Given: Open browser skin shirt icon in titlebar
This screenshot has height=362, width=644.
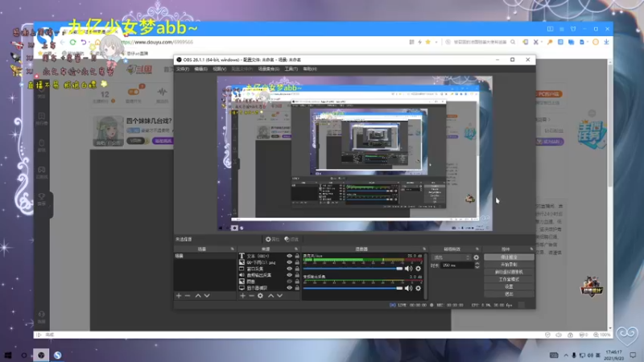Looking at the screenshot, I should (x=573, y=29).
